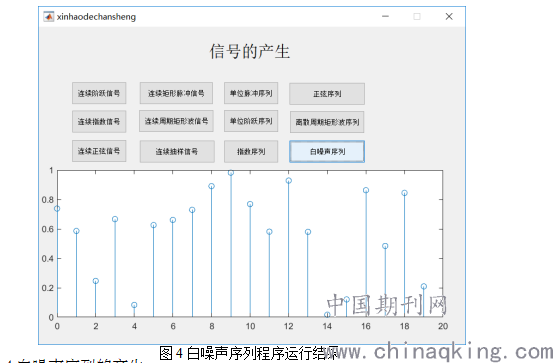This screenshot has height=363, width=553.
Task: Click the highlighted 白噪声序列 button
Action: [x=327, y=152]
